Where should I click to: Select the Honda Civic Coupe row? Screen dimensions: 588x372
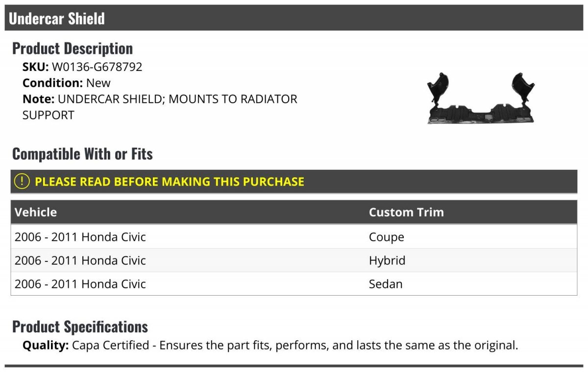tap(294, 237)
